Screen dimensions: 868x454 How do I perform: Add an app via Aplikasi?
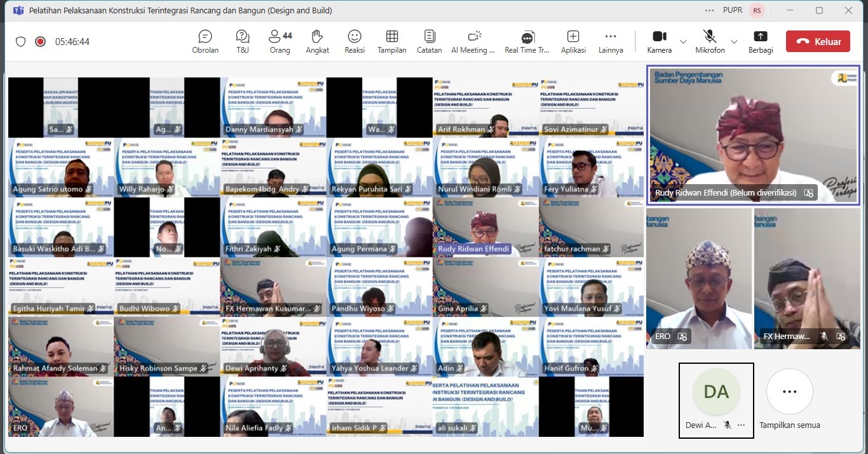tap(573, 41)
